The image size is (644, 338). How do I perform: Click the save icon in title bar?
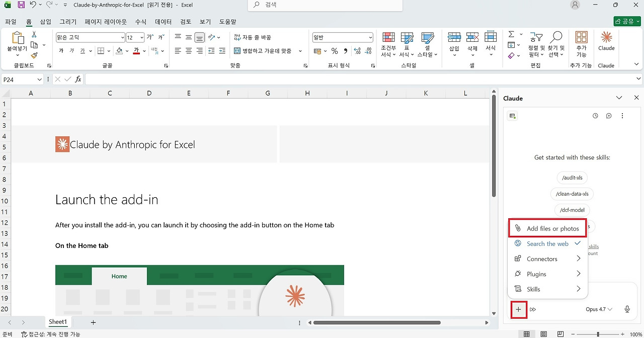click(21, 5)
